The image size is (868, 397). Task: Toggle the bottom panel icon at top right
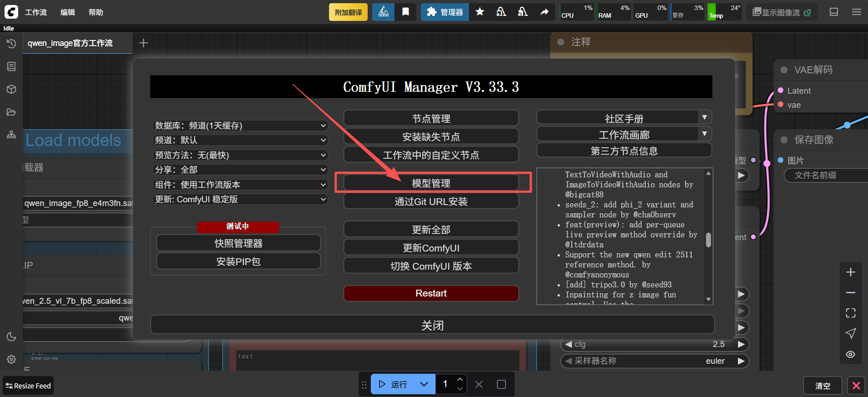(834, 12)
